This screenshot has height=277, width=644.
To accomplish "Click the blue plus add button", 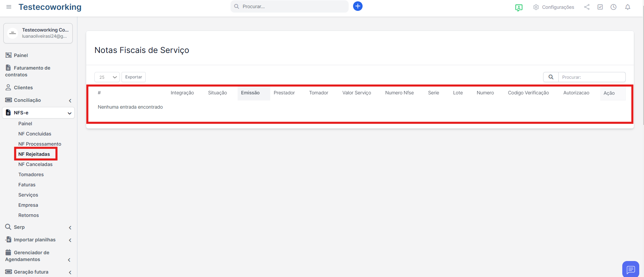I will tap(357, 6).
